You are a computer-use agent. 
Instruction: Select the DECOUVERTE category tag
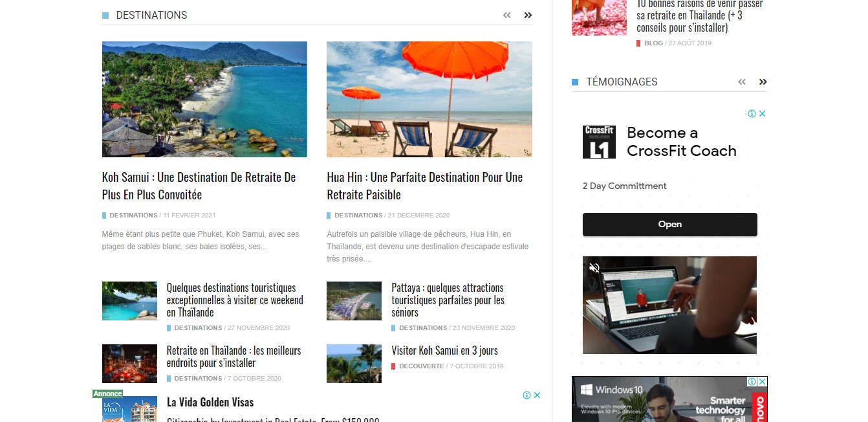pyautogui.click(x=421, y=366)
